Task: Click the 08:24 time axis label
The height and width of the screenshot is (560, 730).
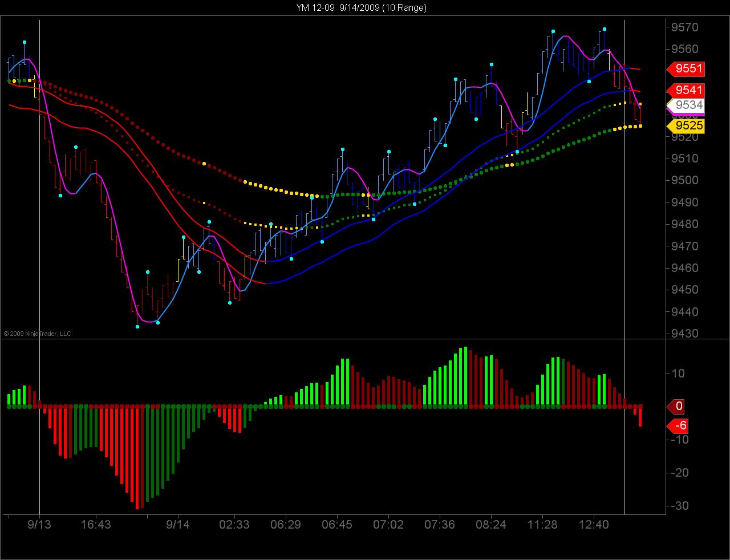Action: pos(491,524)
